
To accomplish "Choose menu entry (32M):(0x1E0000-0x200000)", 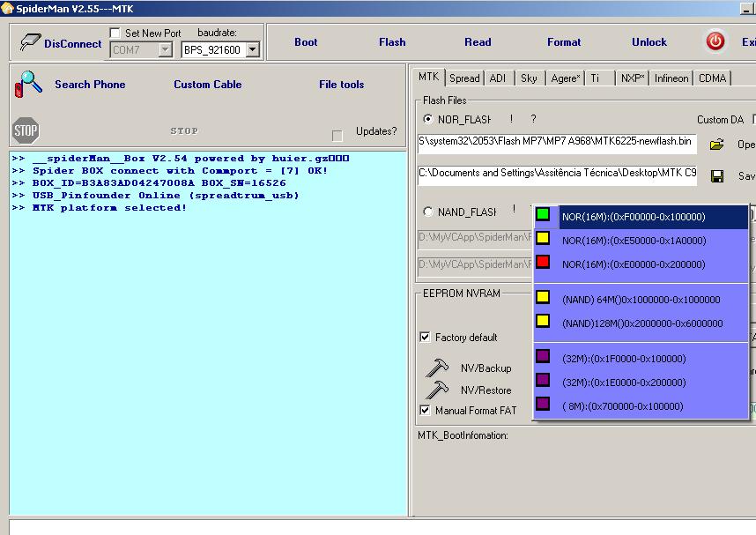I will [641, 382].
